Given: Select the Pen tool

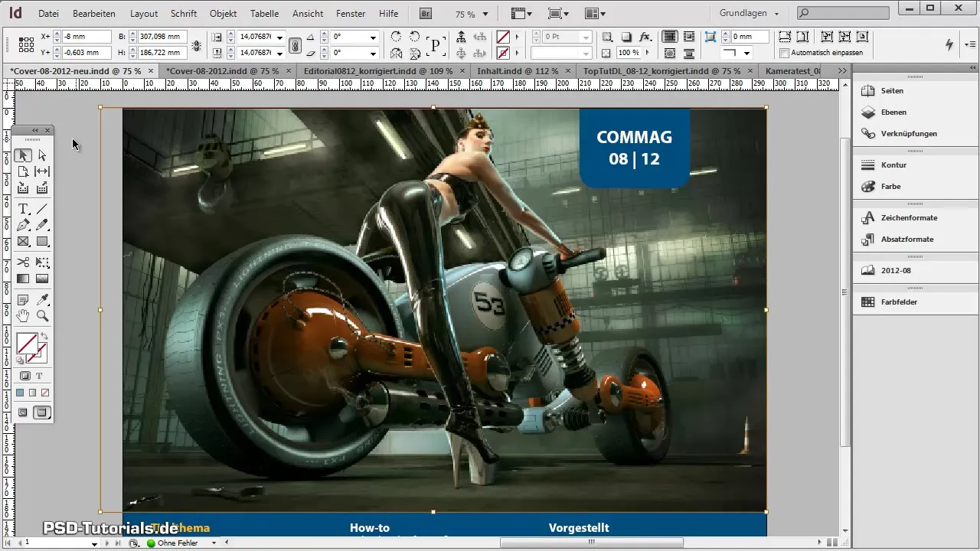Looking at the screenshot, I should 23,225.
